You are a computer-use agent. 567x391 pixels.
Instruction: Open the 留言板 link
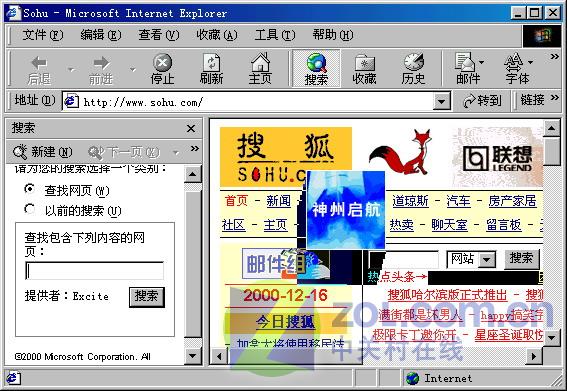tap(504, 225)
